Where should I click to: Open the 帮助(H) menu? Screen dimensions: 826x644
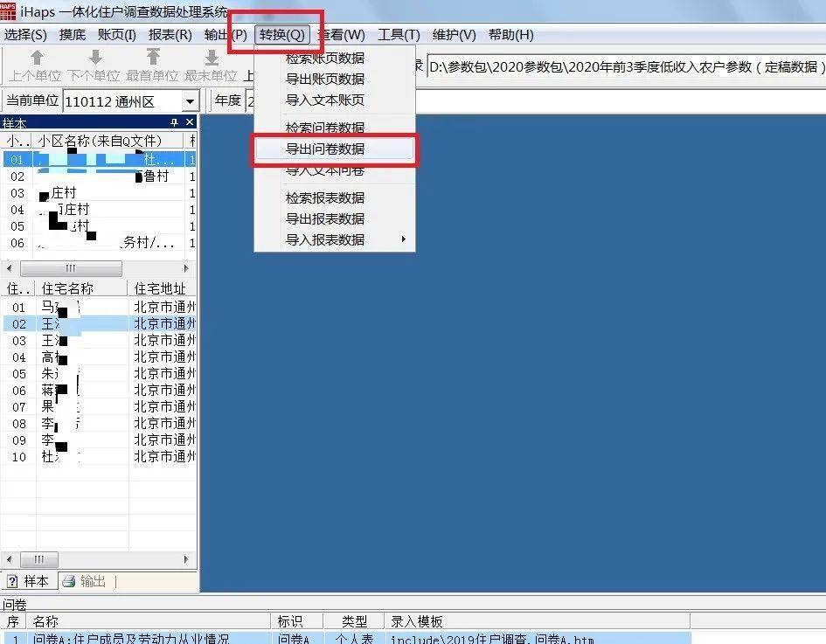tap(511, 35)
